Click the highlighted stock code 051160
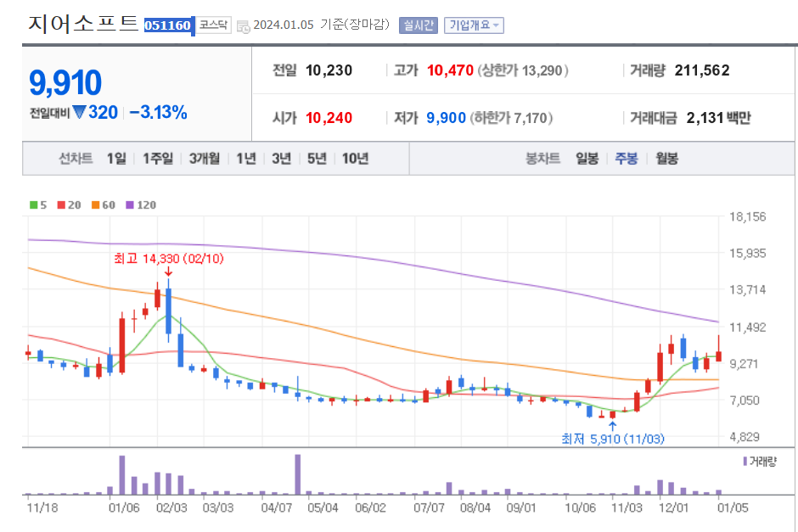 coord(168,25)
